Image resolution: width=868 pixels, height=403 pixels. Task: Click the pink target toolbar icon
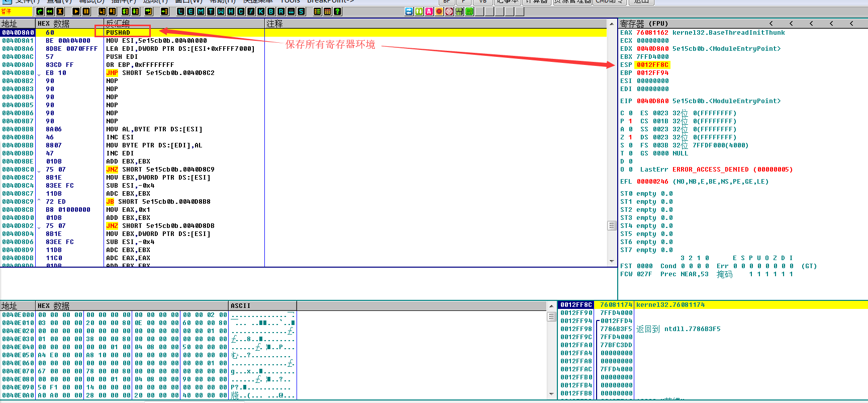(449, 11)
